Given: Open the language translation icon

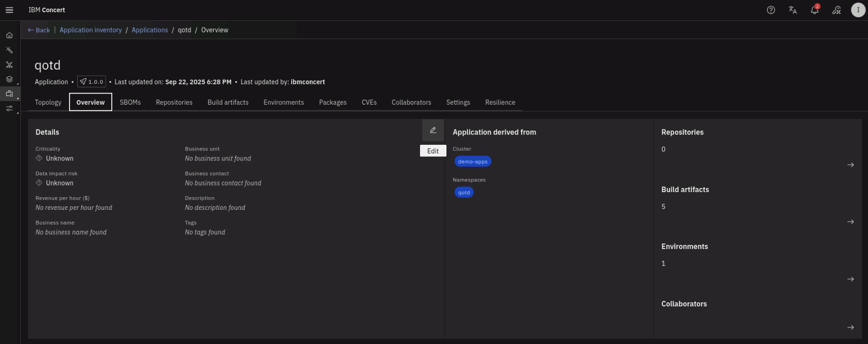Looking at the screenshot, I should [792, 10].
